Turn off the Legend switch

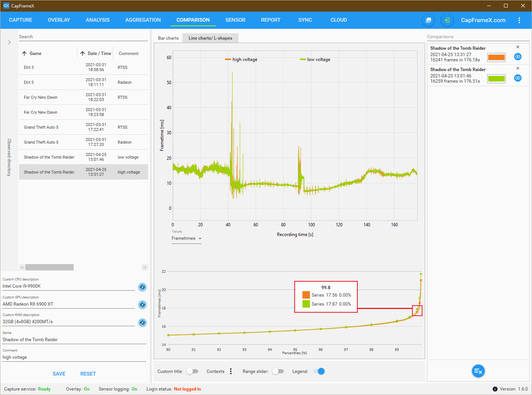point(319,371)
